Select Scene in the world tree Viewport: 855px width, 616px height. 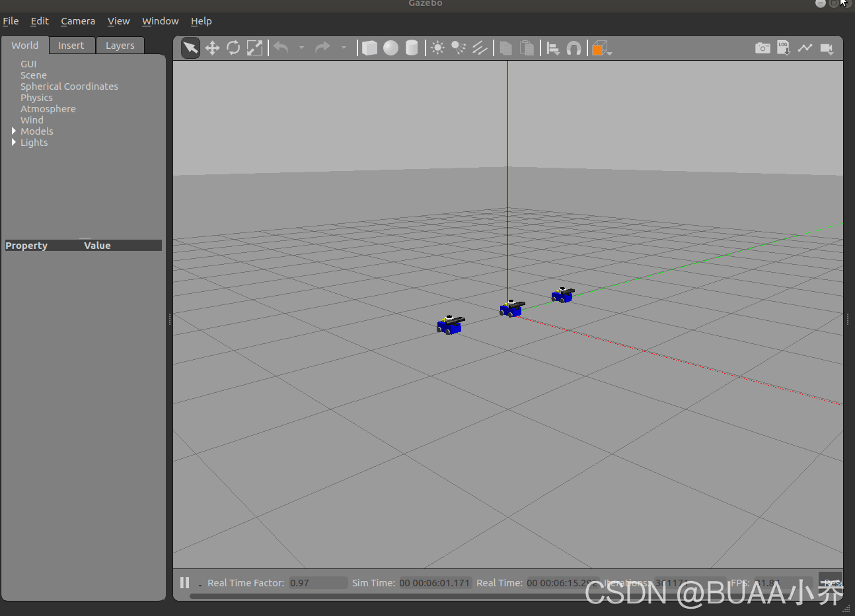coord(34,75)
